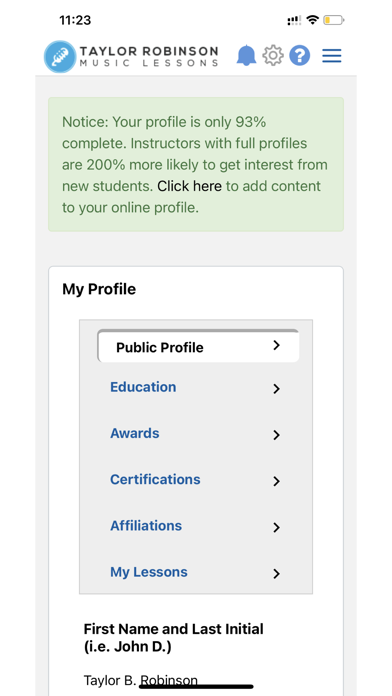Tap the battery status icon
This screenshot has height=696, width=392.
333,20
